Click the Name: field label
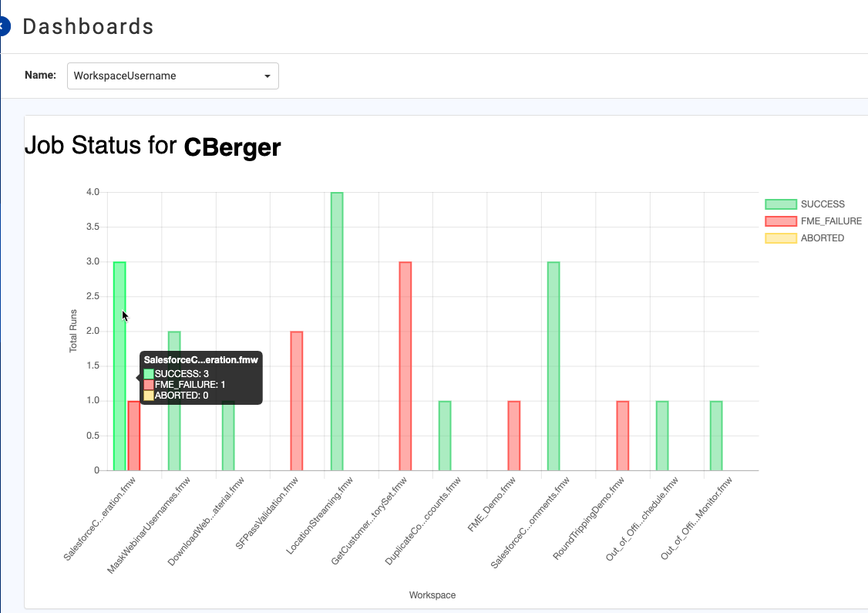Viewport: 868px width, 613px height. click(x=40, y=76)
